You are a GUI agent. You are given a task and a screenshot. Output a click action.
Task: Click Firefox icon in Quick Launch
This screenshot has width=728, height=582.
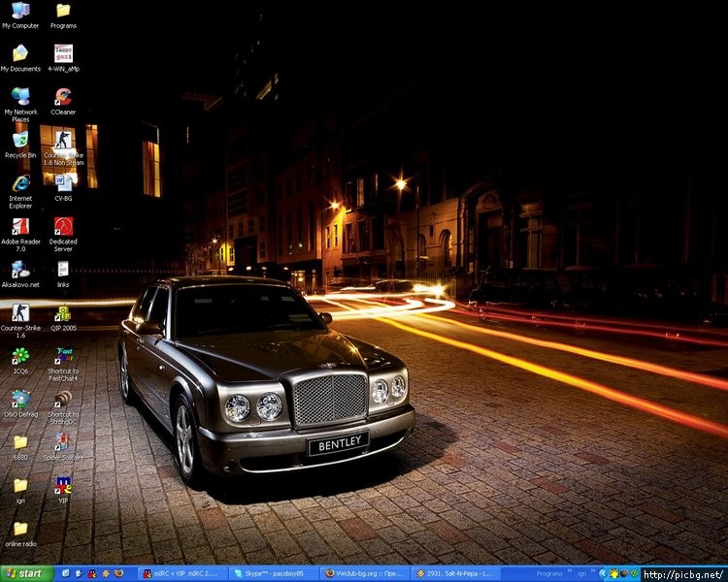[x=118, y=573]
